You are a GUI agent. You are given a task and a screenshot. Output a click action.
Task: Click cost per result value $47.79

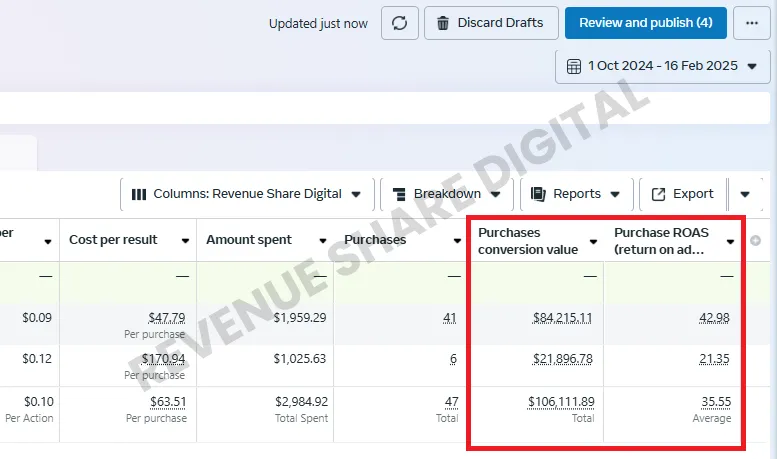[167, 318]
